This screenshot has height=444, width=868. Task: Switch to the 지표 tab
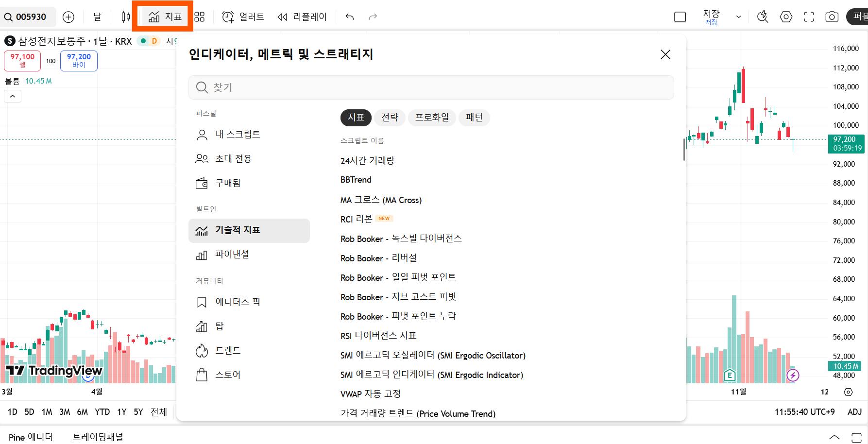click(356, 118)
